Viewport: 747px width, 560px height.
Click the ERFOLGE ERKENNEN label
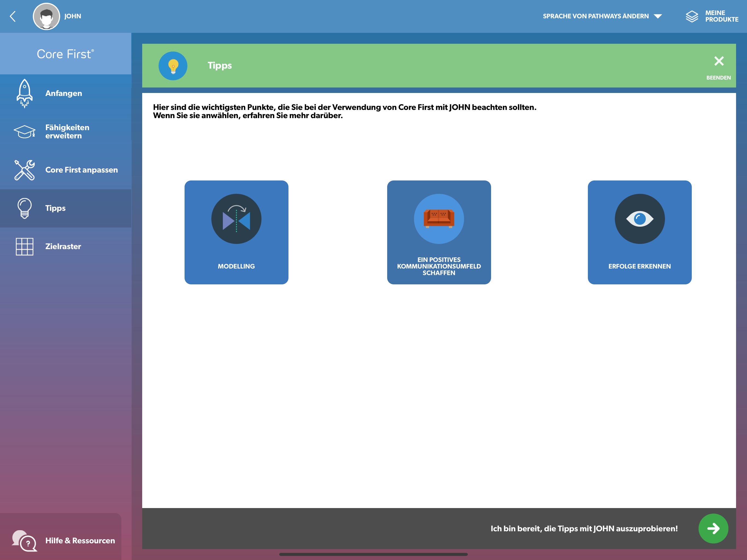tap(640, 267)
